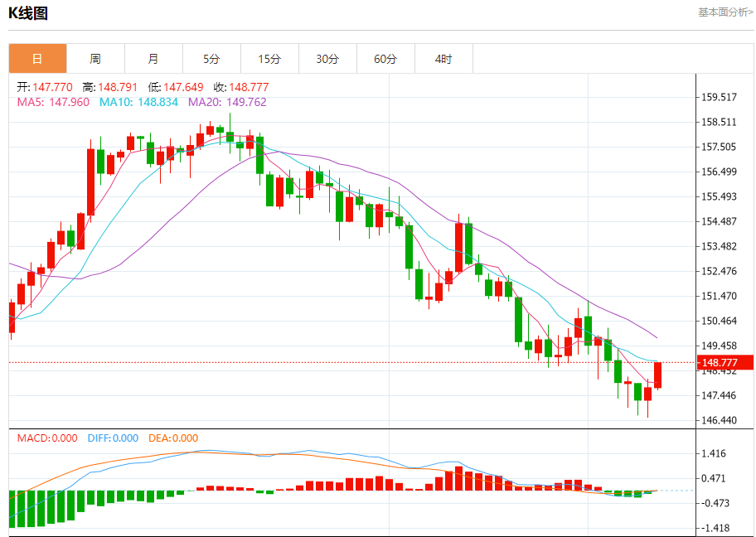The width and height of the screenshot is (756, 537).
Task: Click the MA10: 148.834 indicator label
Action: tap(139, 102)
